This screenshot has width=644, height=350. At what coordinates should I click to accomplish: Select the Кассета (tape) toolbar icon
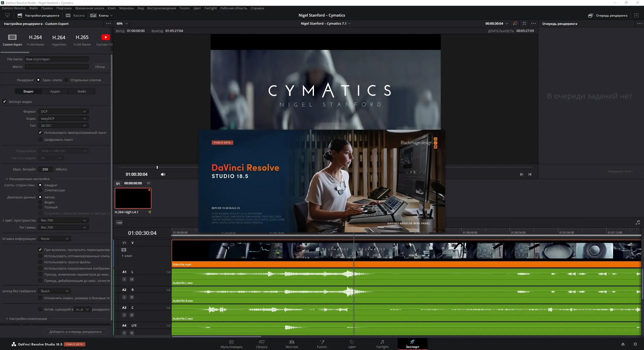coord(68,15)
